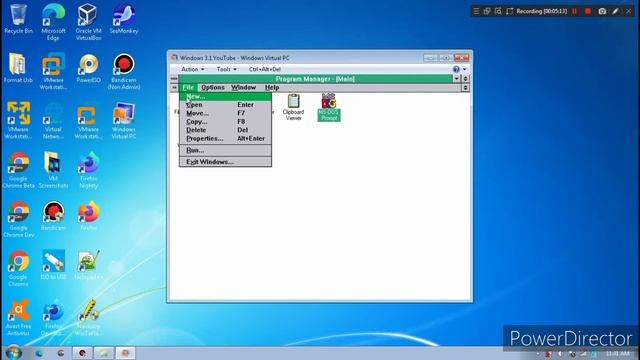Click the taskbar clock

(618, 353)
